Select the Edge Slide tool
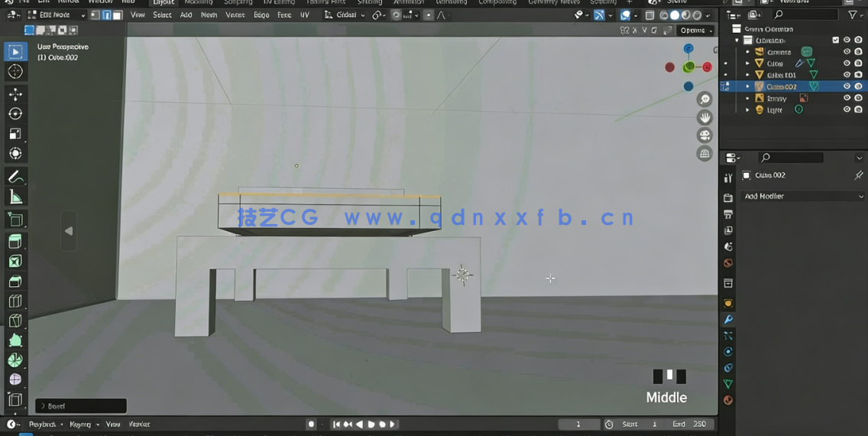 pyautogui.click(x=15, y=399)
